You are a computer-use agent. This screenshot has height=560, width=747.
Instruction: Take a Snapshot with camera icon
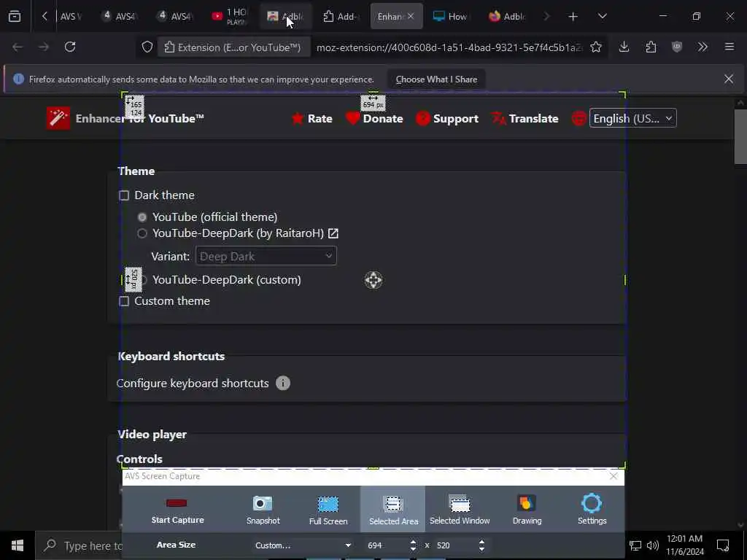(x=263, y=509)
